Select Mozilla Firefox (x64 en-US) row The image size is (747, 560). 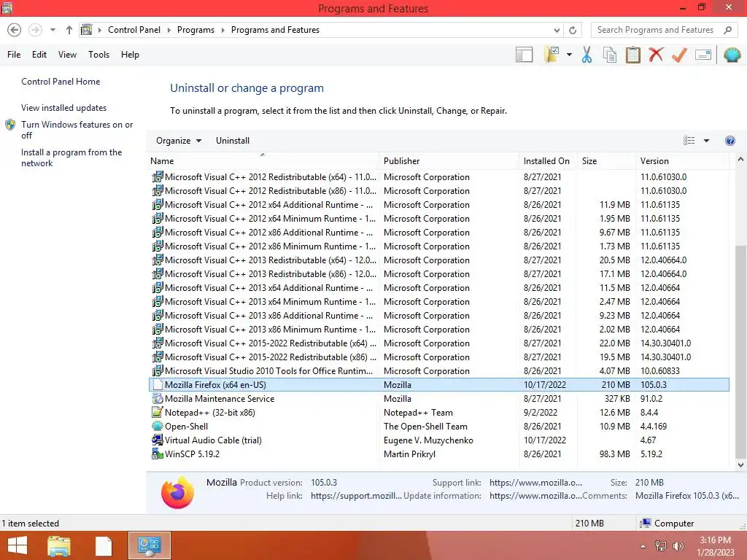[x=438, y=385]
